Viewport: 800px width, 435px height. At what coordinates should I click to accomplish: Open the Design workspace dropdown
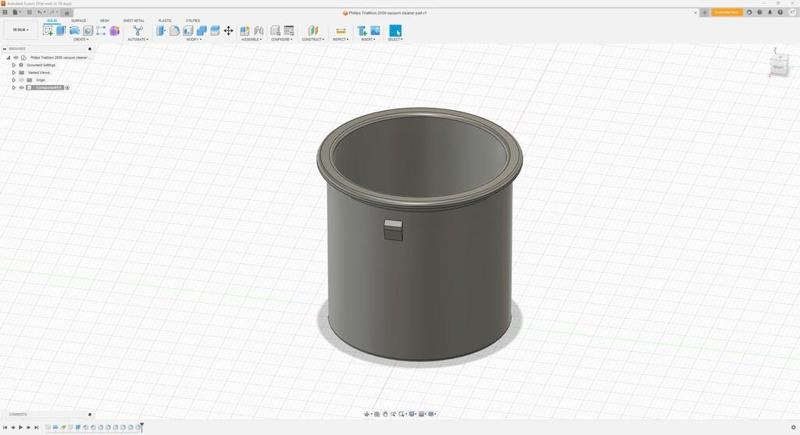[x=20, y=30]
